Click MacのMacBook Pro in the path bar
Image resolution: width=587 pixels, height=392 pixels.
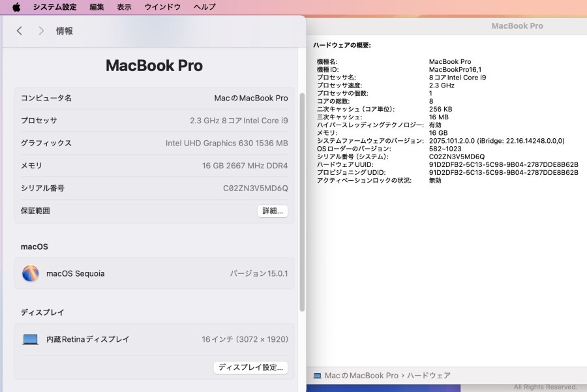361,376
